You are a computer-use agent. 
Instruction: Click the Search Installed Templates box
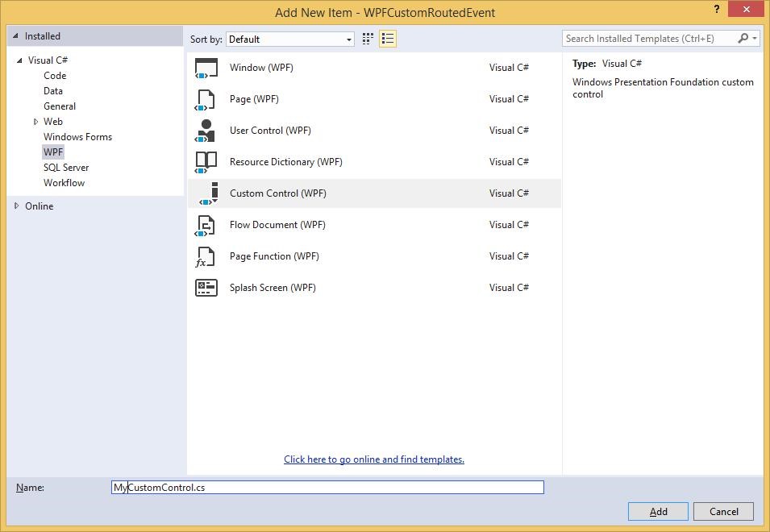(649, 38)
